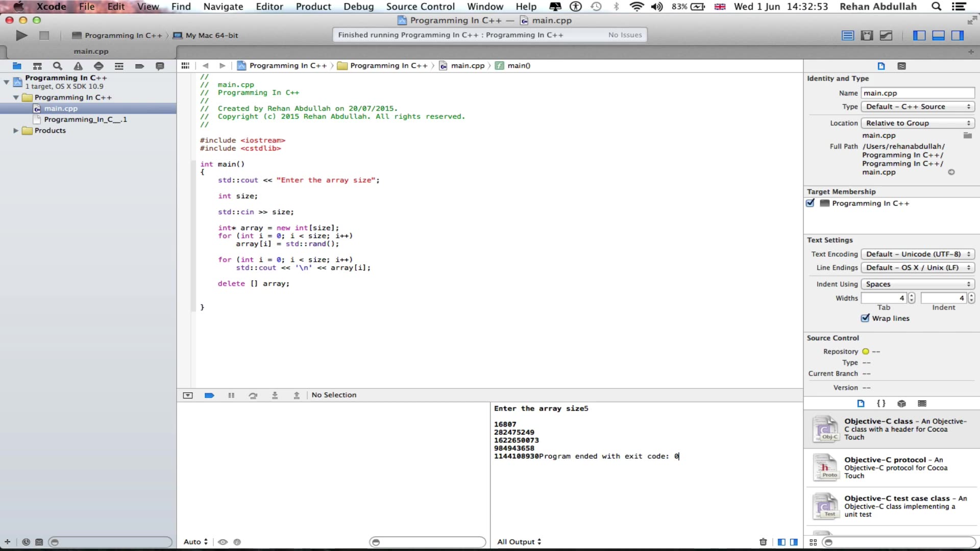Expand the Products folder
Image resolution: width=980 pixels, height=551 pixels.
click(x=16, y=131)
